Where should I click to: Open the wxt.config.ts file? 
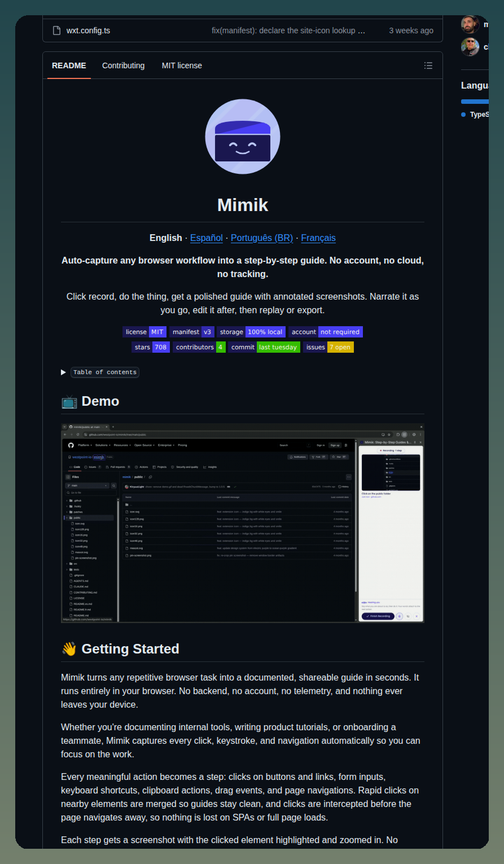click(88, 30)
